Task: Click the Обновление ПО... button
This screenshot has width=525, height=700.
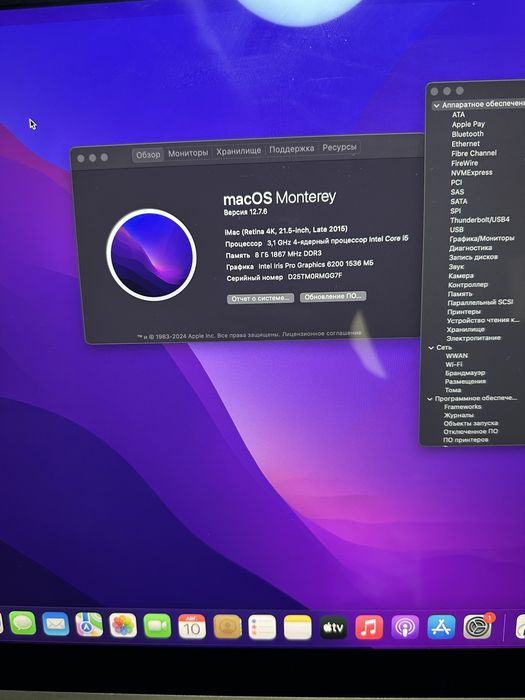Action: click(x=333, y=296)
